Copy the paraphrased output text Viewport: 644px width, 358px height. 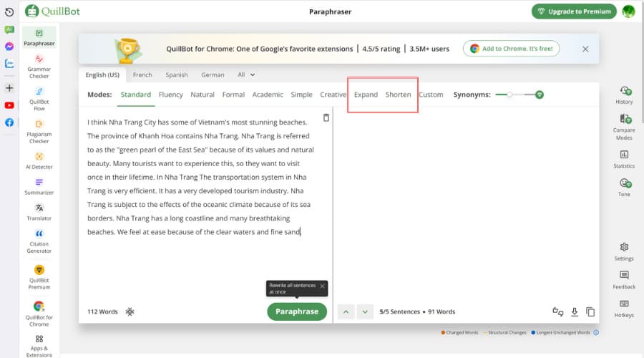[x=590, y=311]
